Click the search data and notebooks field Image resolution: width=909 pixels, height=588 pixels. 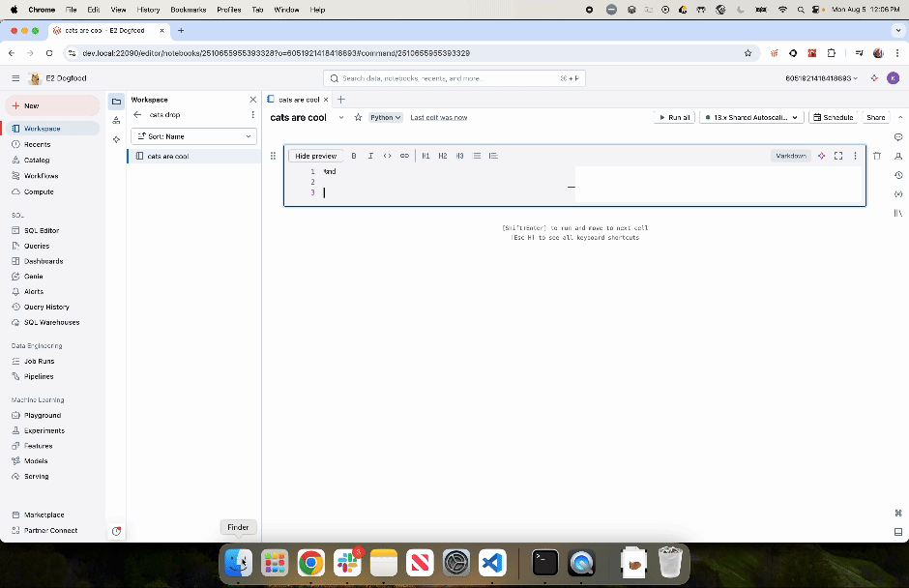(454, 78)
